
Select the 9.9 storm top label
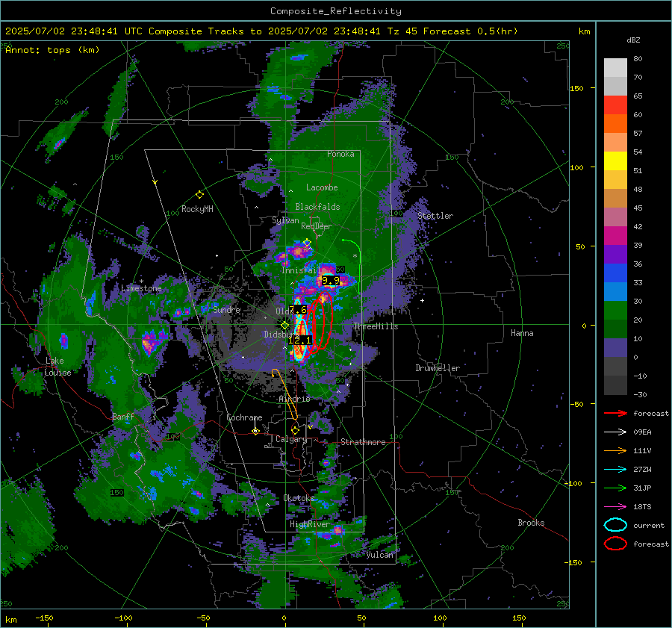click(x=332, y=281)
